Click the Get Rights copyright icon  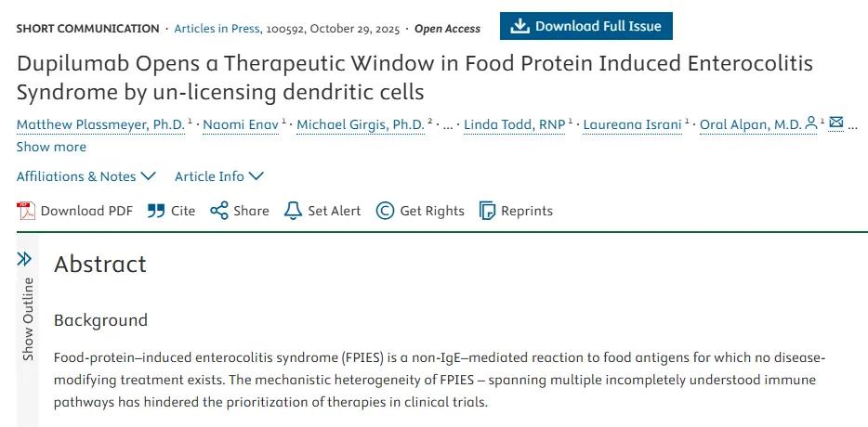[385, 211]
